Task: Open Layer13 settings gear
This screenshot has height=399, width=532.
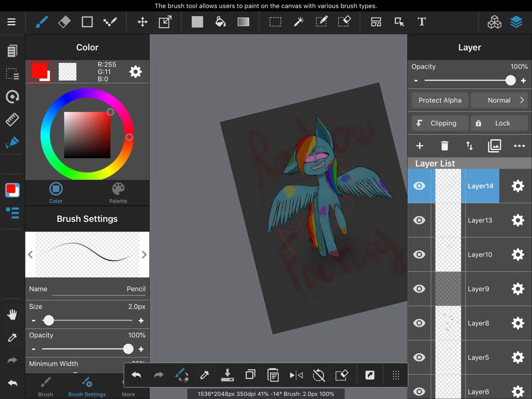Action: click(518, 220)
